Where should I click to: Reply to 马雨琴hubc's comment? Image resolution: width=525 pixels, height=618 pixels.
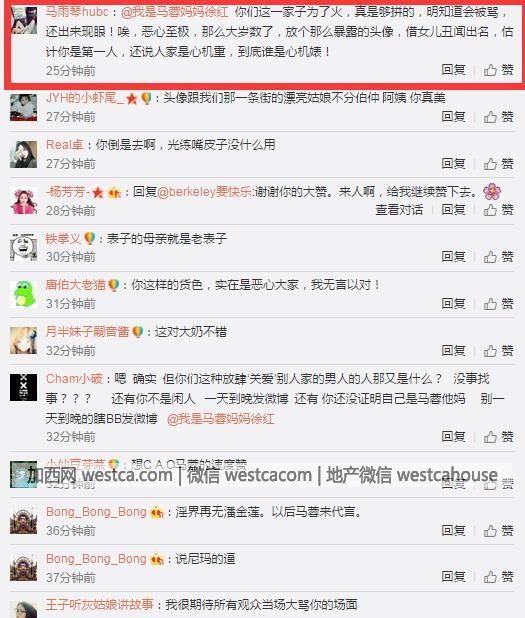(x=453, y=70)
